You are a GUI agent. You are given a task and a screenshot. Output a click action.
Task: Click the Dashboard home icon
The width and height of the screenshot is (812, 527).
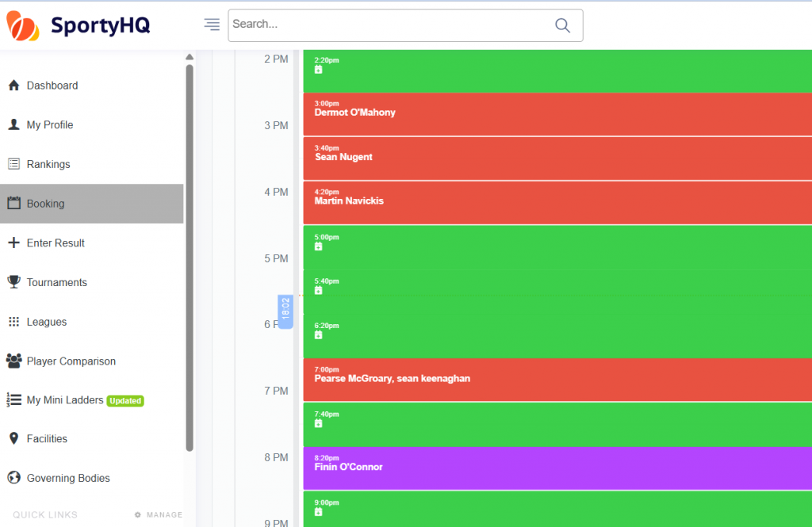tap(13, 86)
